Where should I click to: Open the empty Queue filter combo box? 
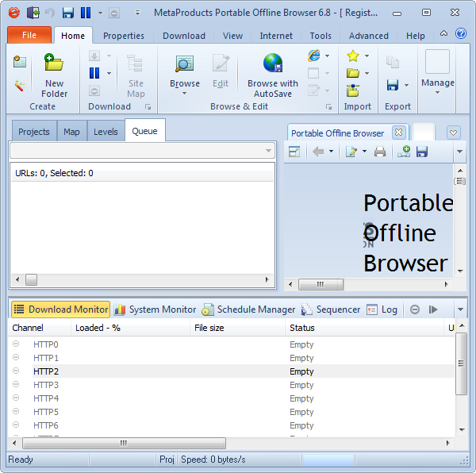(x=142, y=151)
